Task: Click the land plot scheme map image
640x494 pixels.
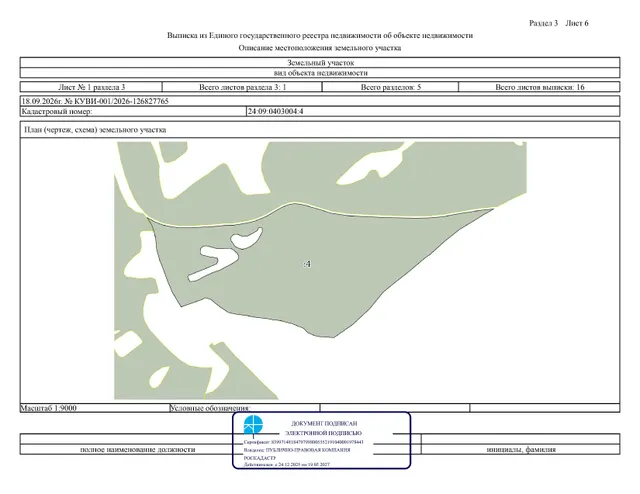Action: pos(320,270)
